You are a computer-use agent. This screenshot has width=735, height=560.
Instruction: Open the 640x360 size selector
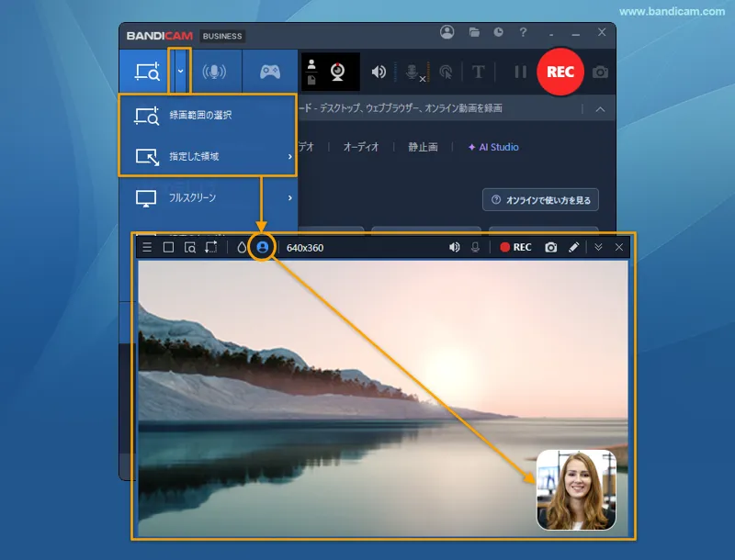(x=305, y=248)
